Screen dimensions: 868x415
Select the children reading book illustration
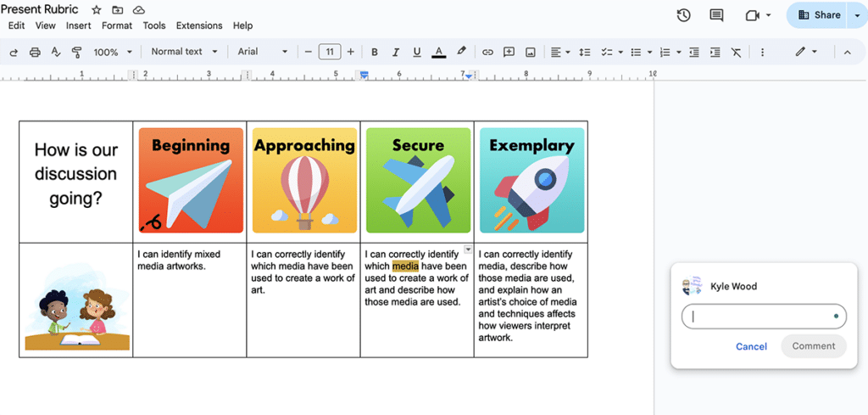pyautogui.click(x=76, y=308)
